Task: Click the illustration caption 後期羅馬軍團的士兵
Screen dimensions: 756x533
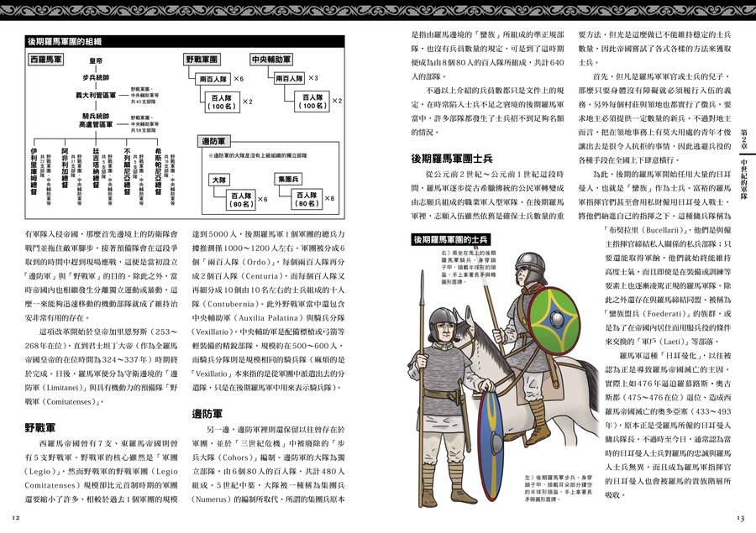Action: (450, 239)
